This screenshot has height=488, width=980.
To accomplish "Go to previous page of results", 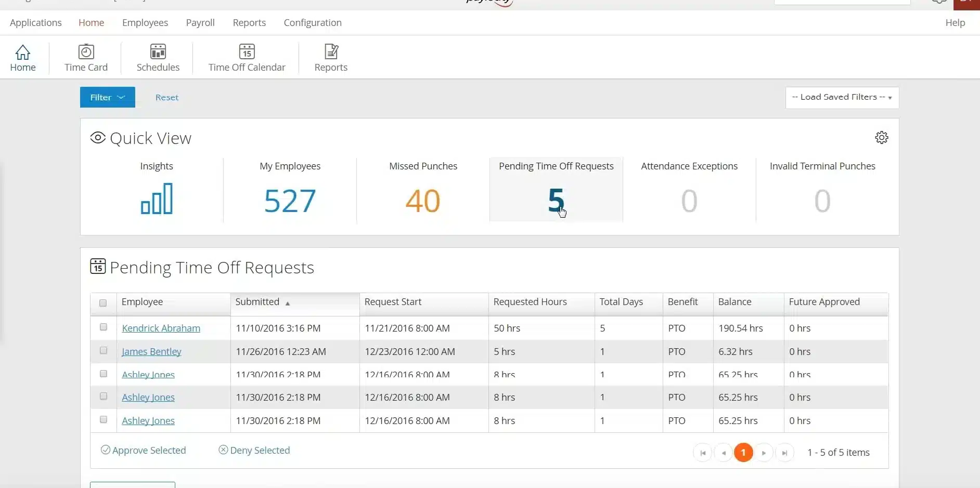I will pyautogui.click(x=724, y=453).
